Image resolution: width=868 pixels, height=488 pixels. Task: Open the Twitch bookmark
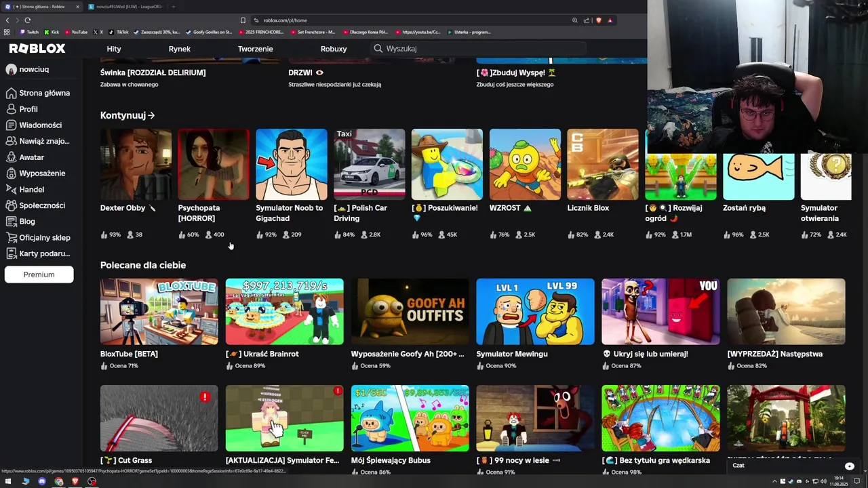point(29,32)
